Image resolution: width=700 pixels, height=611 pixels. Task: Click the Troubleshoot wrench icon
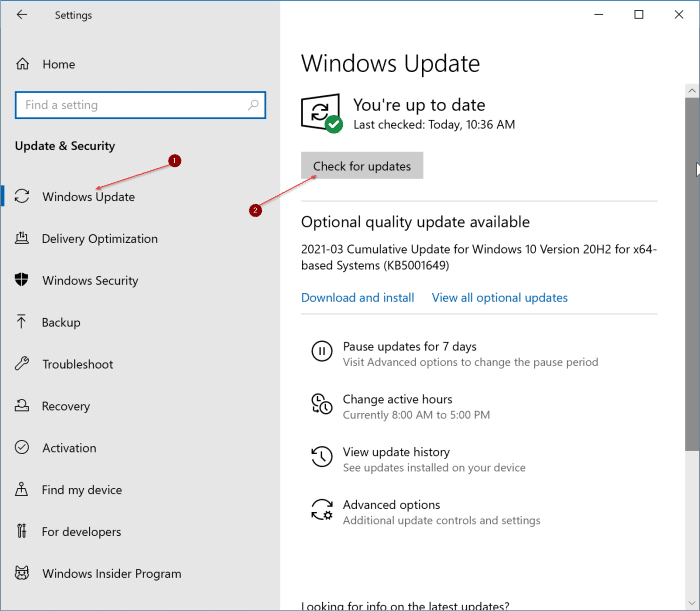pyautogui.click(x=22, y=364)
